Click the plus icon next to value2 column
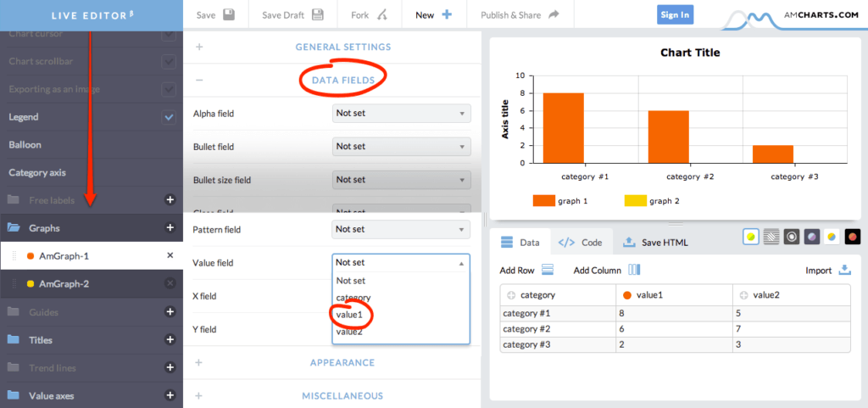Screen dimensions: 868x408 pos(744,296)
